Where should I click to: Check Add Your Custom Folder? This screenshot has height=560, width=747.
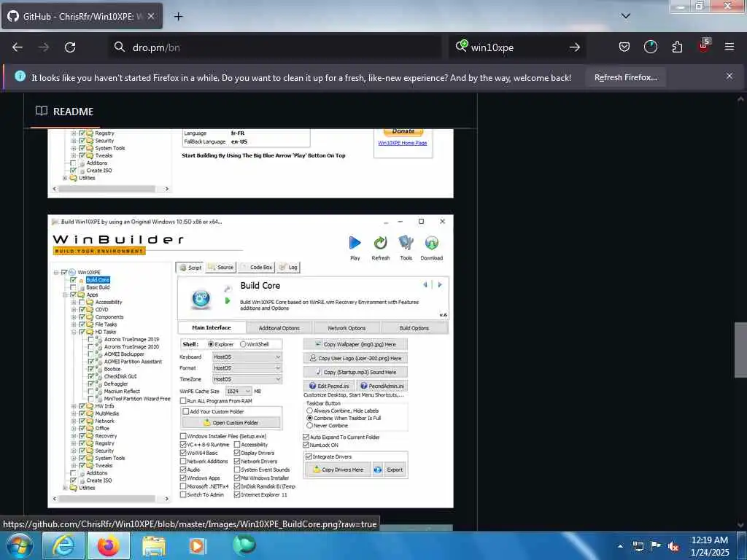click(x=186, y=411)
